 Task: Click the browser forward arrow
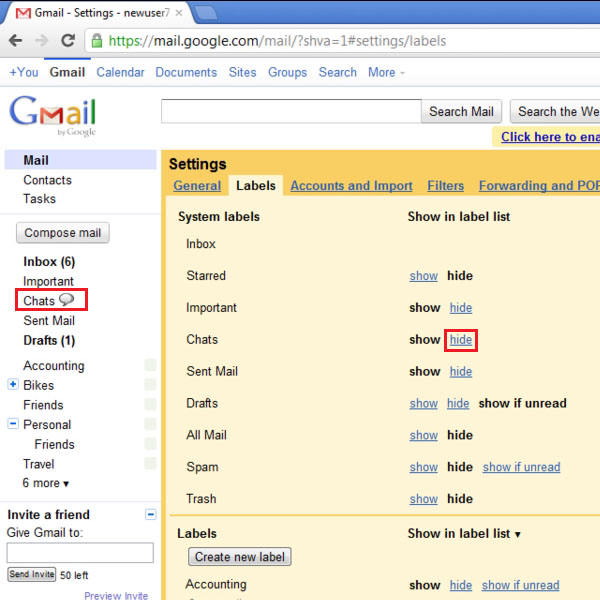coord(41,40)
